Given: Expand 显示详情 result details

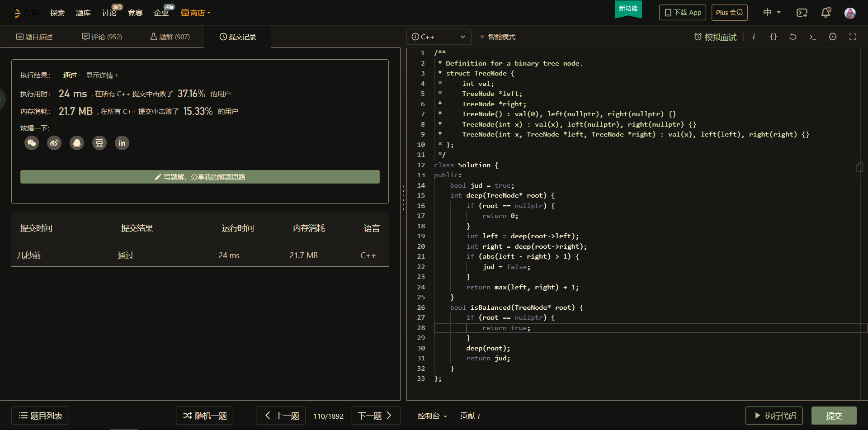Looking at the screenshot, I should coord(102,76).
